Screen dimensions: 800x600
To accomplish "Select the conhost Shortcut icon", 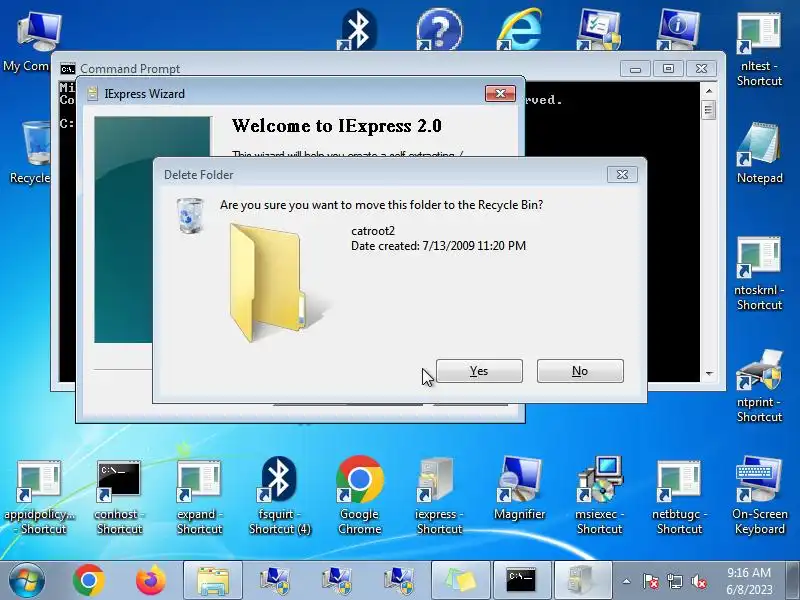I will (x=119, y=497).
